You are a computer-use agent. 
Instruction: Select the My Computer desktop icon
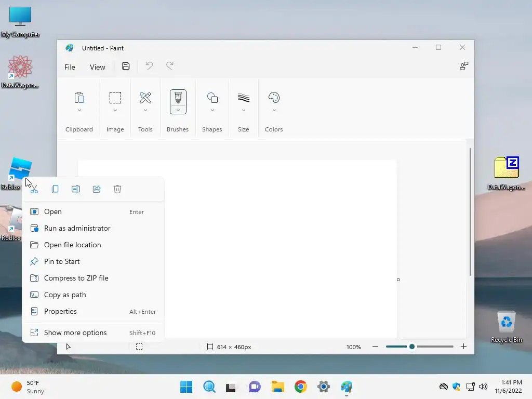click(x=20, y=22)
